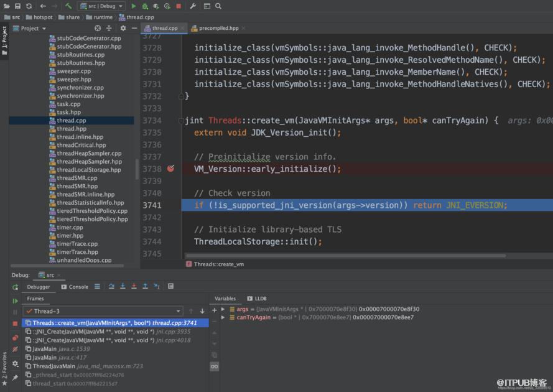The height and width of the screenshot is (392, 553).
Task: Click the runtime breadcrumb folder
Action: click(99, 17)
